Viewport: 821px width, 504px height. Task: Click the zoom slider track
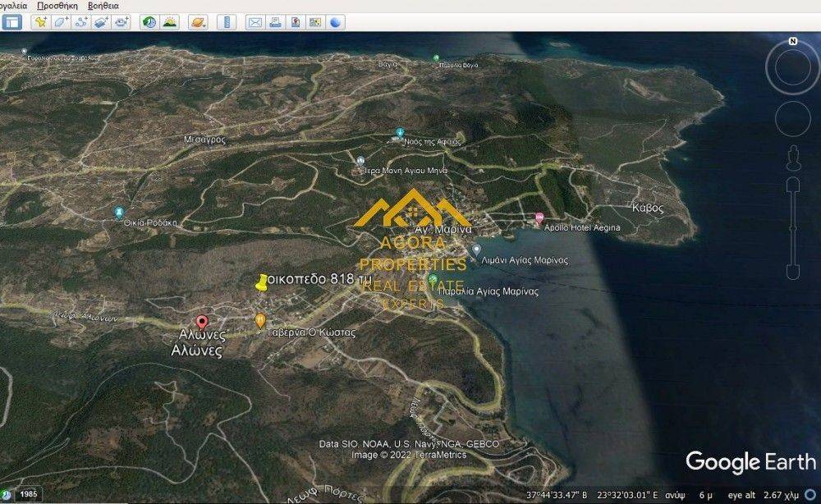click(792, 230)
